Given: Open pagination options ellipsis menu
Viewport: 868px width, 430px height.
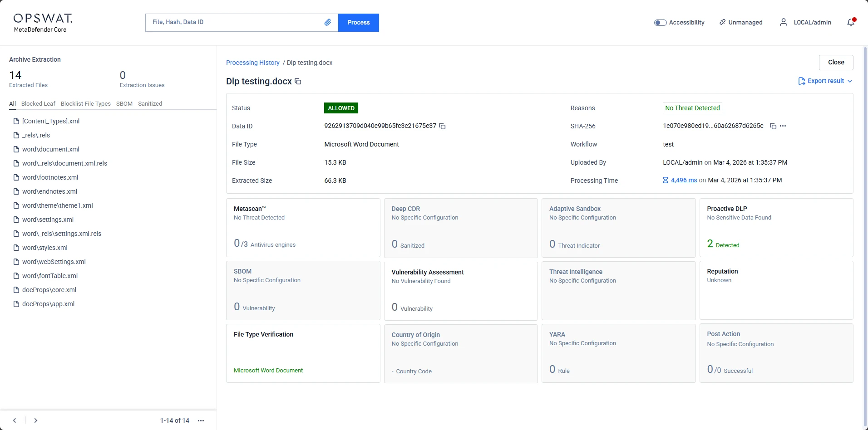Looking at the screenshot, I should (201, 420).
